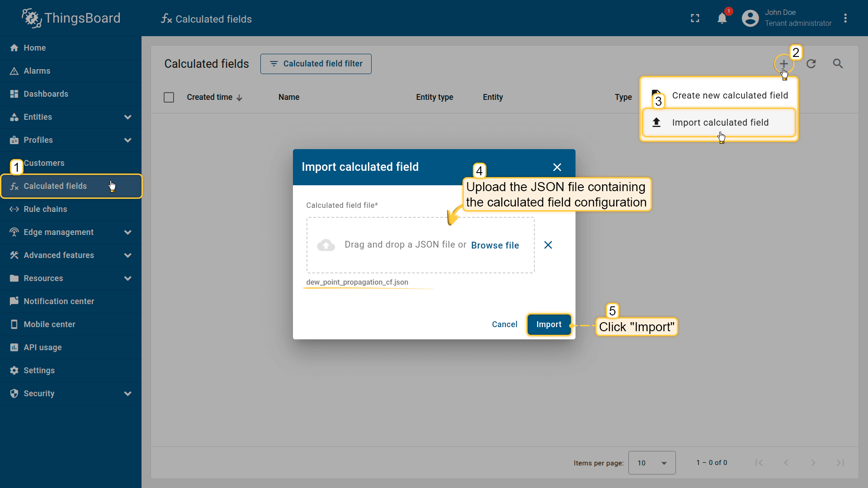Click the cloud upload icon
Screen dimensions: 868x488
326,245
